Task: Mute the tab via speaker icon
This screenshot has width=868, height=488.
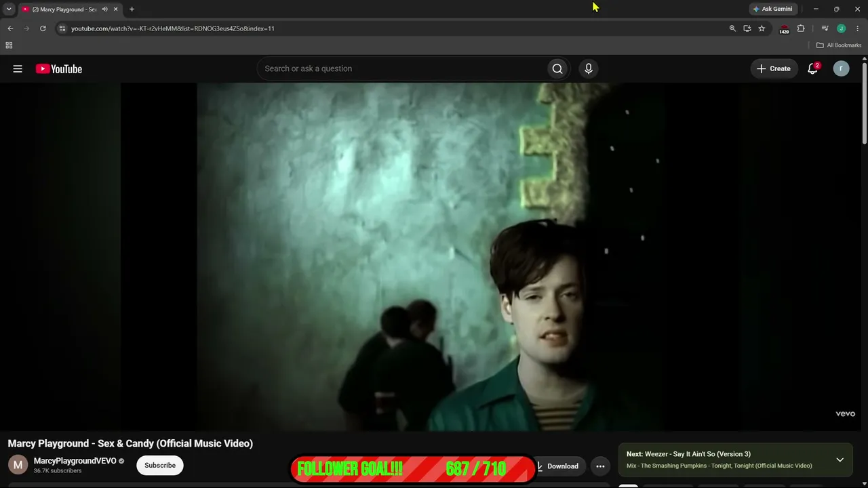Action: [x=104, y=9]
